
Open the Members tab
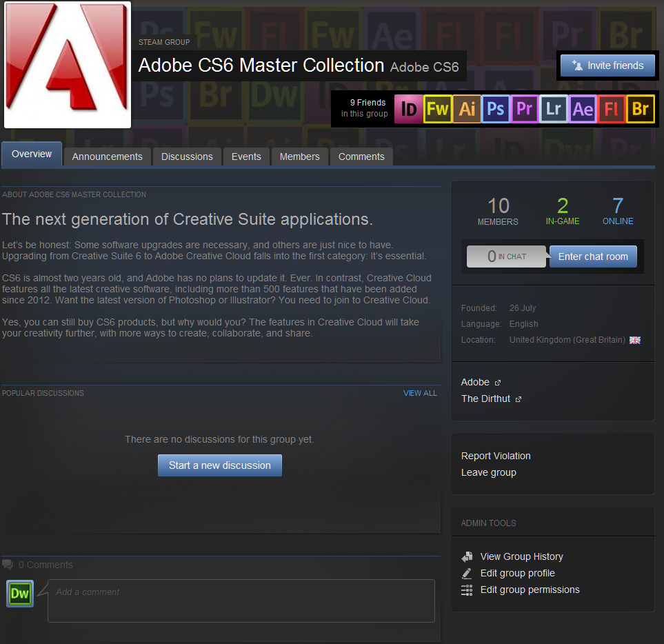pos(299,157)
